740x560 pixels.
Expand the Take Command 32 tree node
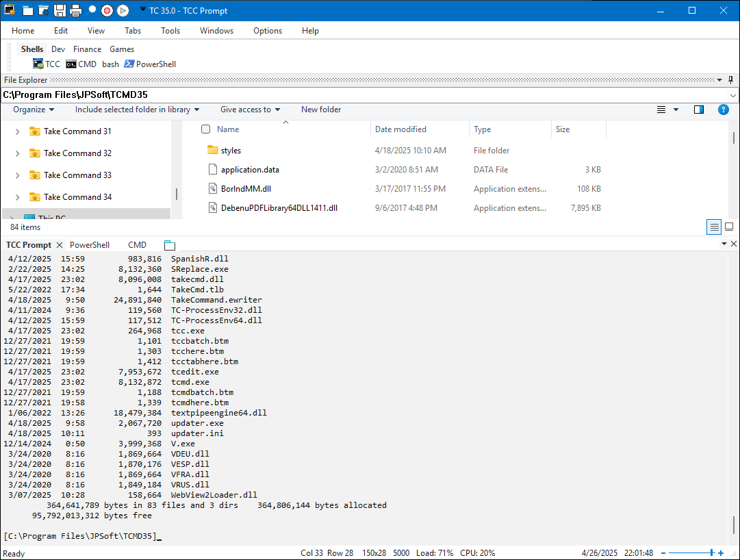click(18, 153)
